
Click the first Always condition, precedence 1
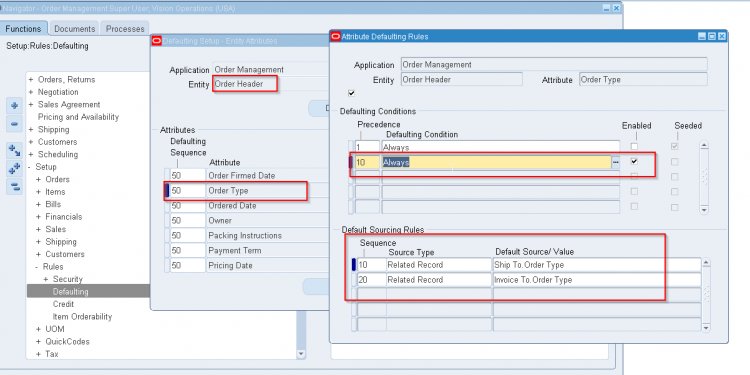500,147
